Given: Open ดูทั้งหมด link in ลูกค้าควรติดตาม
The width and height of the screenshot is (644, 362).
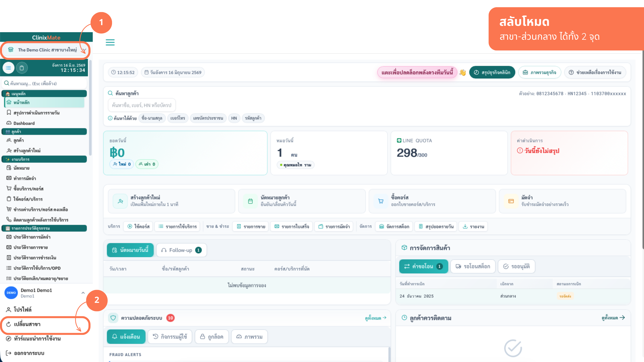Looking at the screenshot, I should pyautogui.click(x=613, y=318).
